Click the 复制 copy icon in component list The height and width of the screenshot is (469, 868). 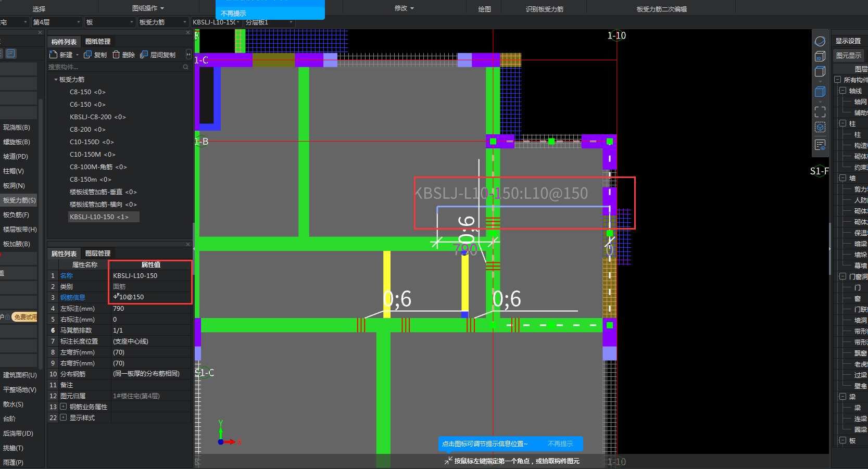(x=87, y=55)
